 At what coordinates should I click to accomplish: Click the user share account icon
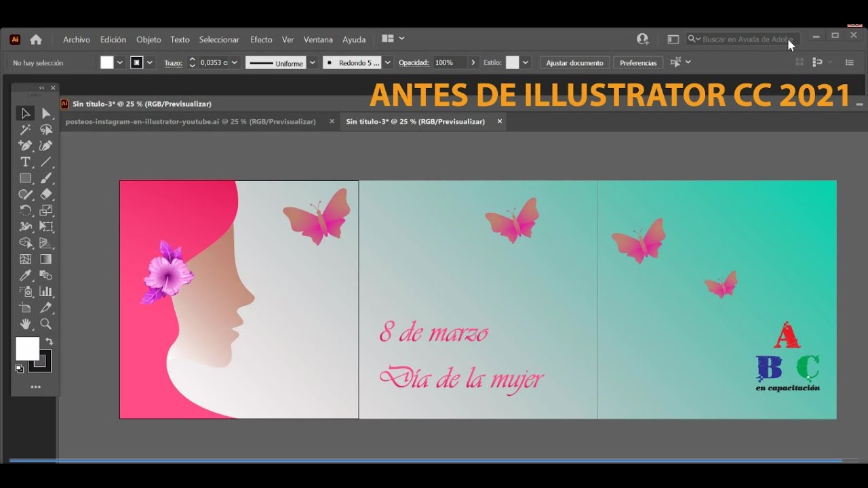click(x=643, y=39)
